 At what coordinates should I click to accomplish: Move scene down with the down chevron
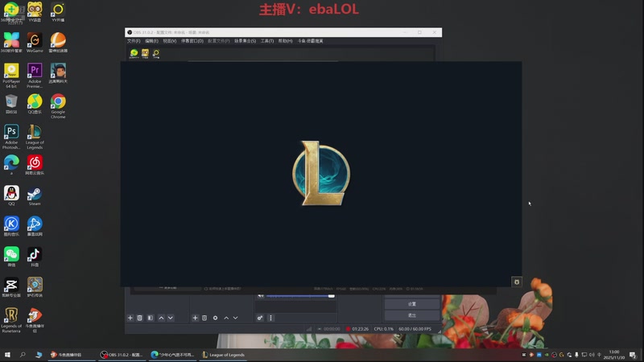pos(171,318)
